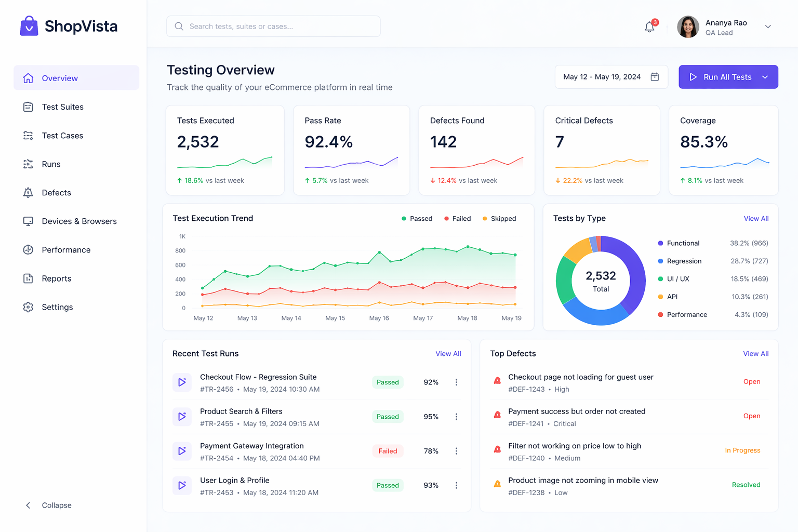Toggle the Failed legend filter

pyautogui.click(x=457, y=218)
